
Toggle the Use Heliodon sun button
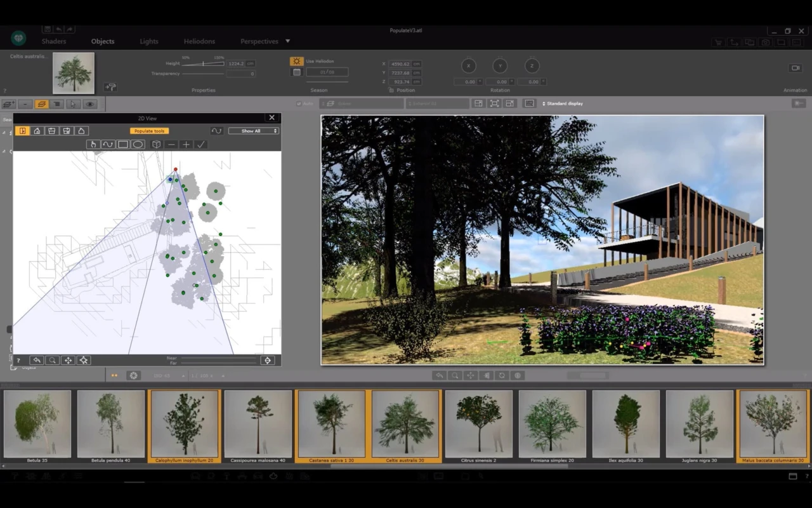point(296,61)
